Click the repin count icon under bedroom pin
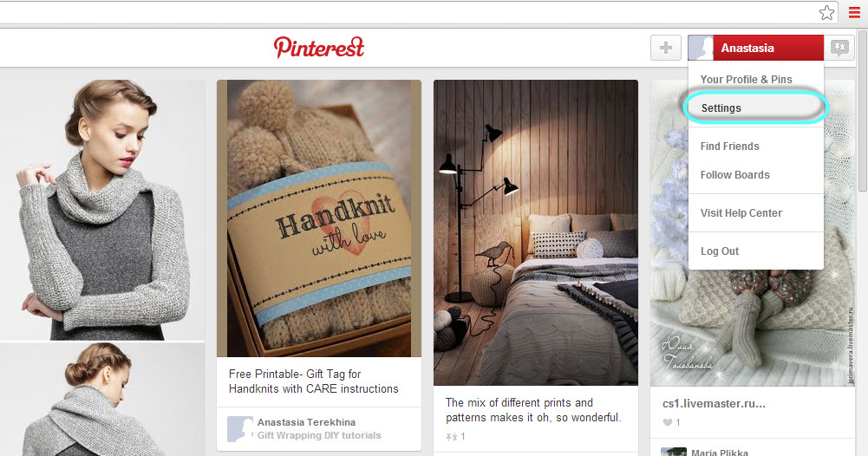The height and width of the screenshot is (456, 868). [451, 437]
